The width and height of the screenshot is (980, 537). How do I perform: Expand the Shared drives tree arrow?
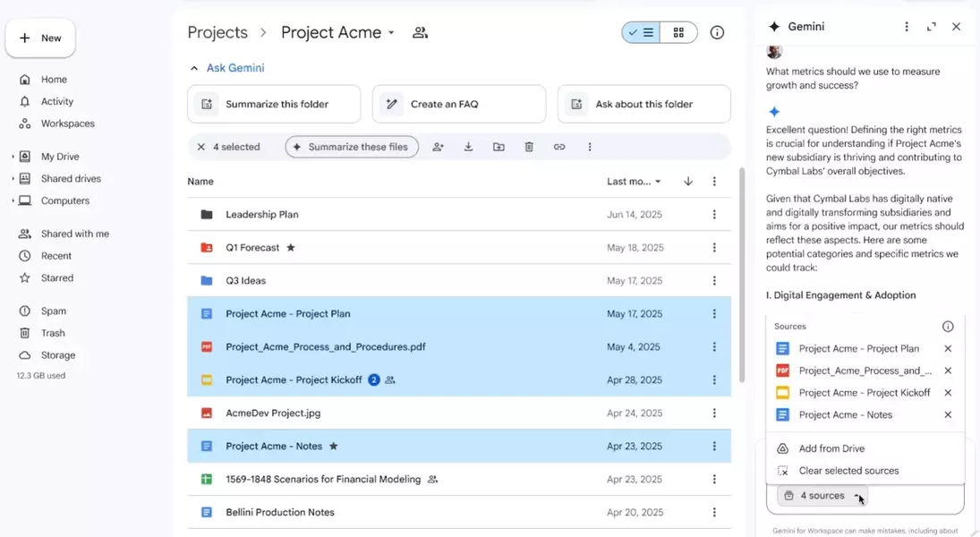click(13, 179)
